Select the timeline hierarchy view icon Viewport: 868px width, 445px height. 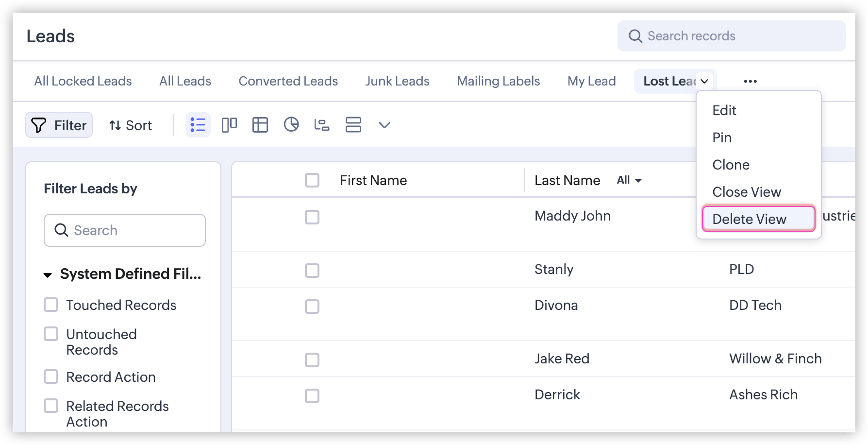(322, 125)
